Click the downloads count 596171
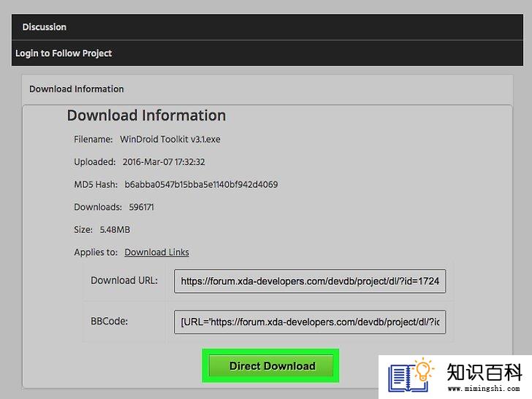The image size is (532, 399). [141, 207]
